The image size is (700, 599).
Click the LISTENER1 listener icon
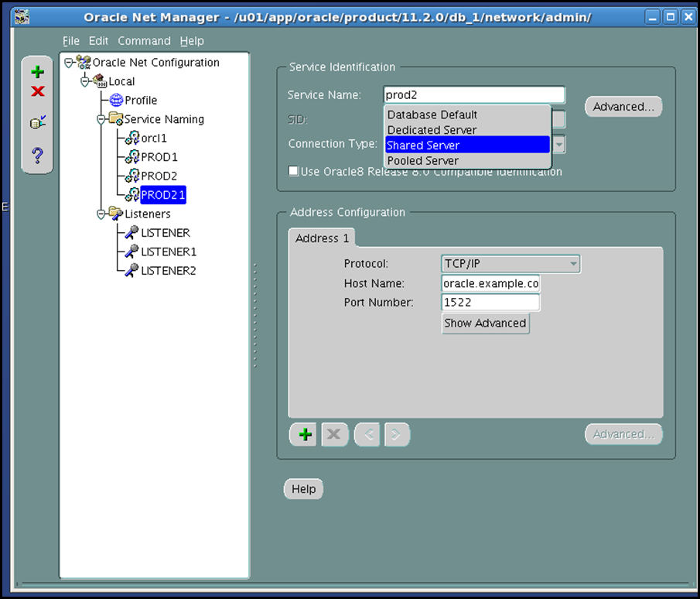click(x=131, y=252)
